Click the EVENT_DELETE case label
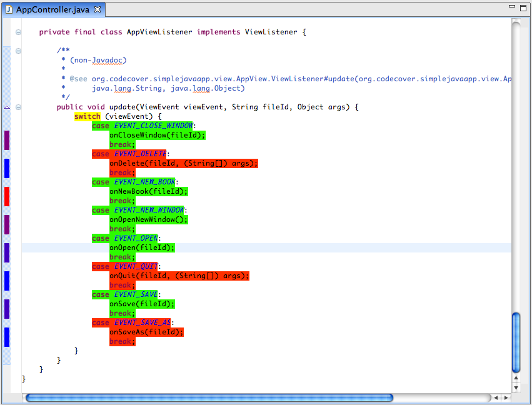Image resolution: width=532 pixels, height=405 pixels. (141, 154)
